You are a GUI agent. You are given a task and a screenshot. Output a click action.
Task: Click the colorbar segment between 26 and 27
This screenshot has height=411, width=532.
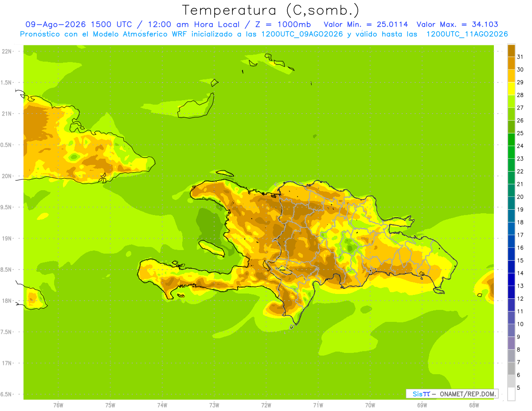click(x=511, y=114)
